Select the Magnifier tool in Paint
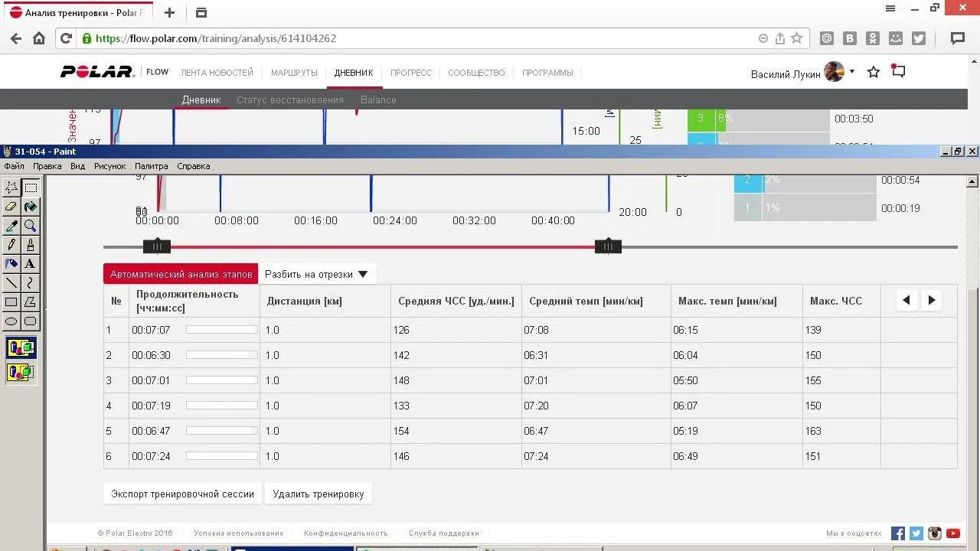980x551 pixels. coord(31,226)
